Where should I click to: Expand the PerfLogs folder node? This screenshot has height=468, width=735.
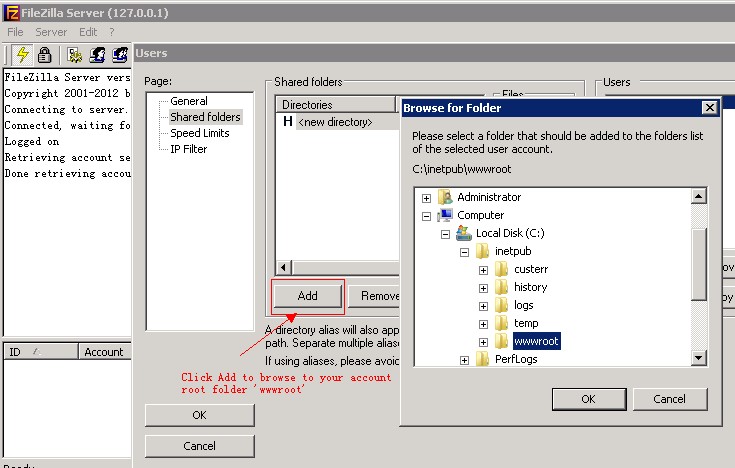pyautogui.click(x=464, y=359)
